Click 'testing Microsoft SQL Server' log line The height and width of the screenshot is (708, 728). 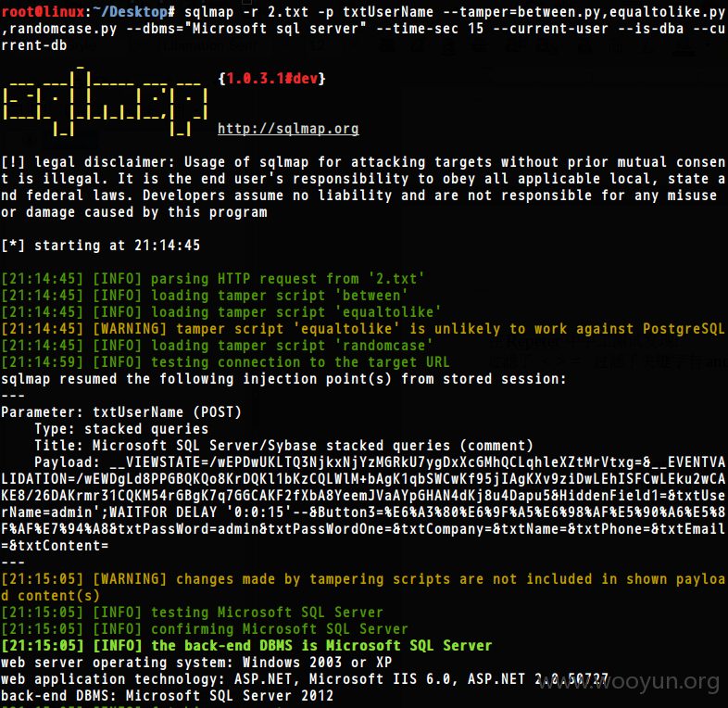[x=267, y=613]
